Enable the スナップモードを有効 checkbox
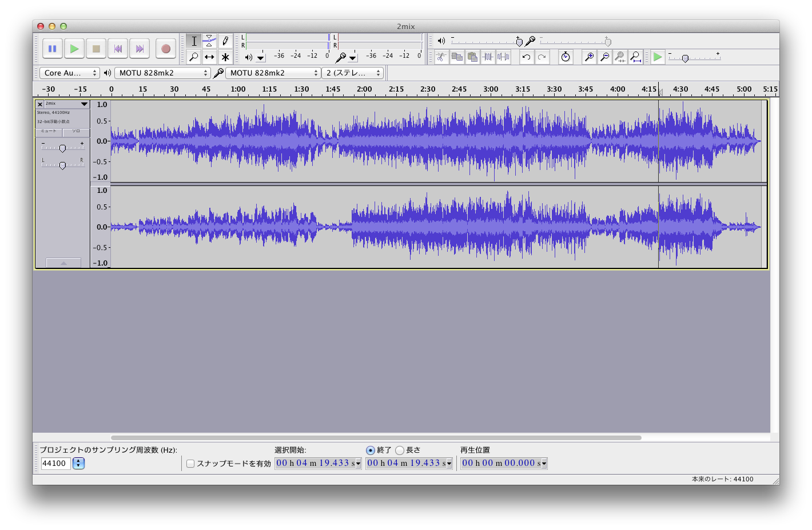 pyautogui.click(x=190, y=464)
